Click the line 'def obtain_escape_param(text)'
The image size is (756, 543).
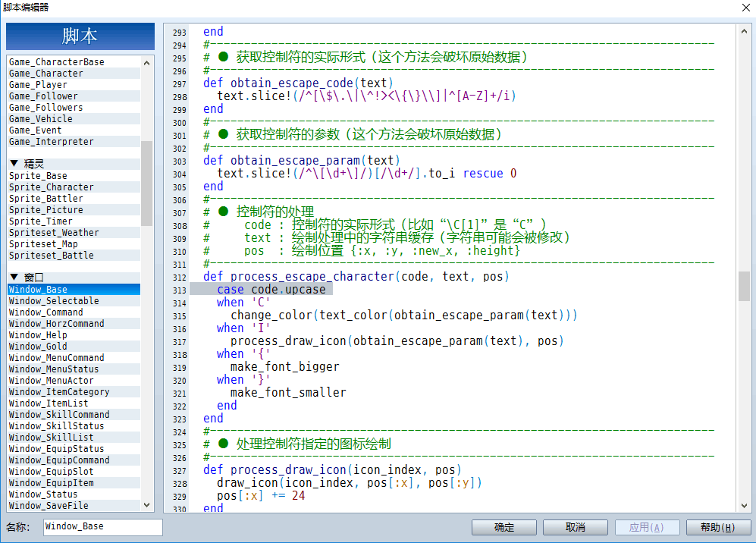pyautogui.click(x=302, y=160)
